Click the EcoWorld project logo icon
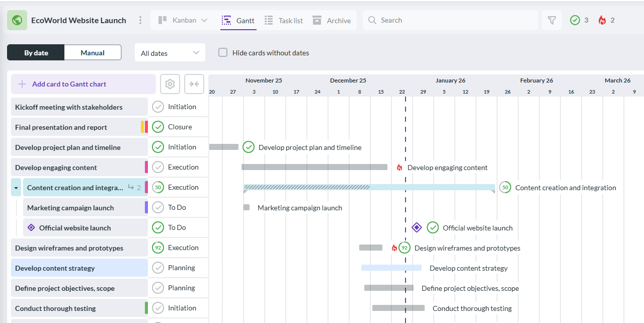644x323 pixels. (17, 20)
